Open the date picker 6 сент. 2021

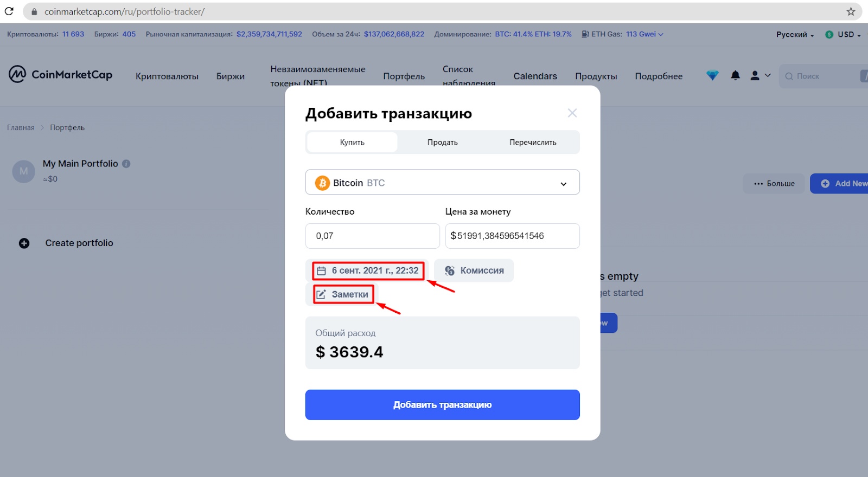(368, 270)
